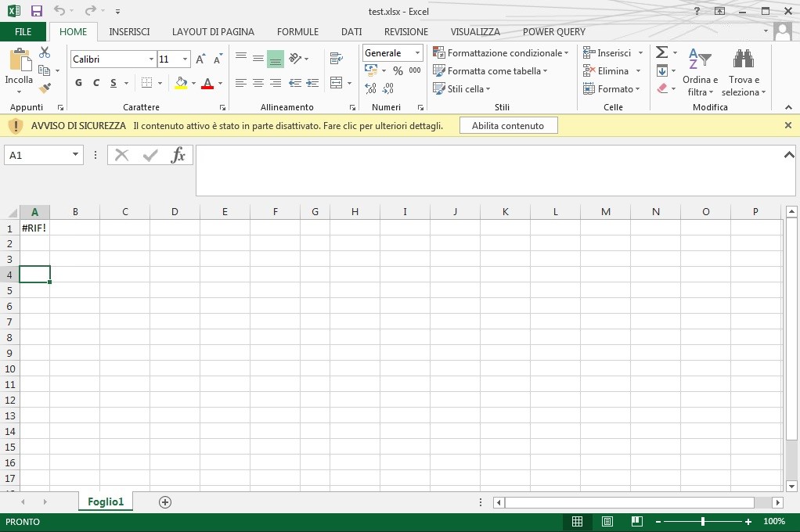The height and width of the screenshot is (532, 800).
Task: Paste using the Incolla icon
Action: pos(20,61)
